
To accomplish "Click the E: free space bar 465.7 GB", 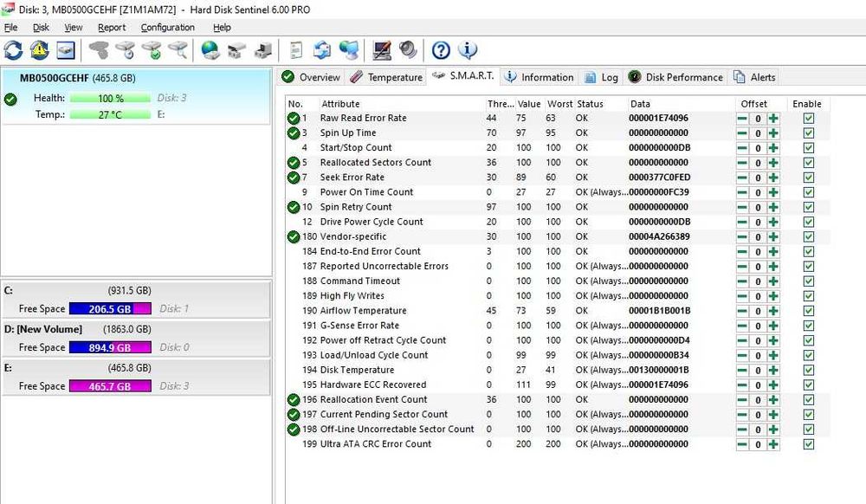I will [110, 386].
